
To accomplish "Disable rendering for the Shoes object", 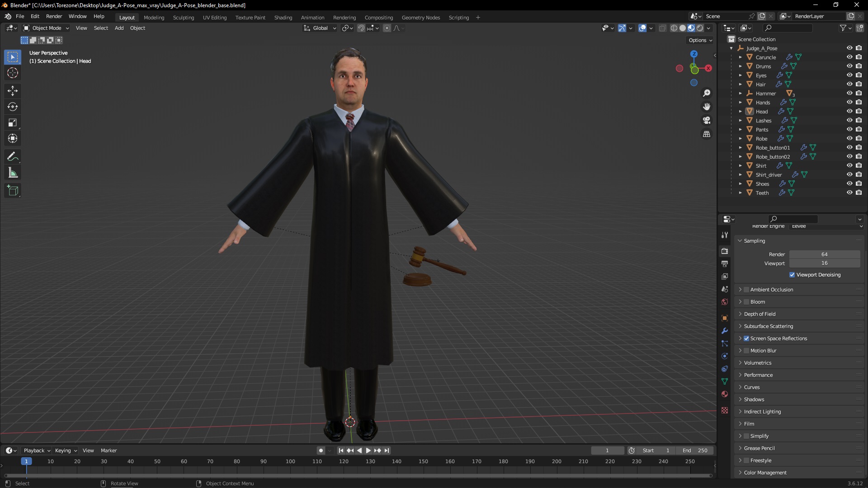I will pyautogui.click(x=859, y=183).
